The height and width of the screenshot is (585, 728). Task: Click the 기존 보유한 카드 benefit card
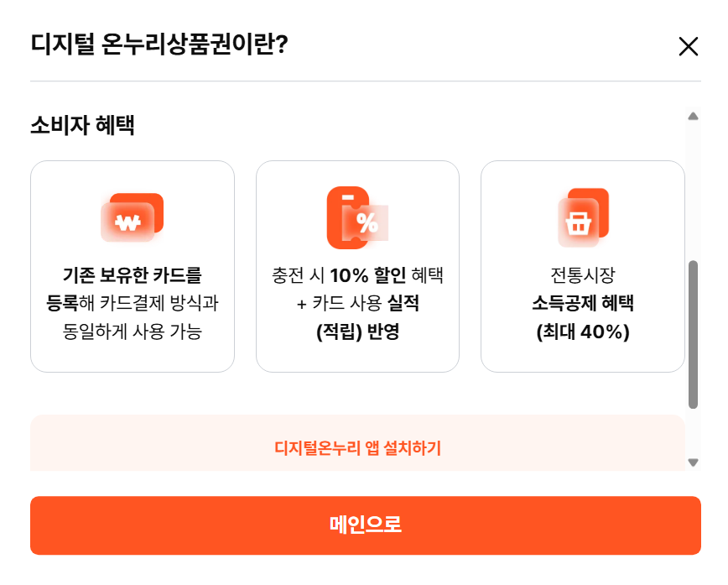[x=133, y=266]
